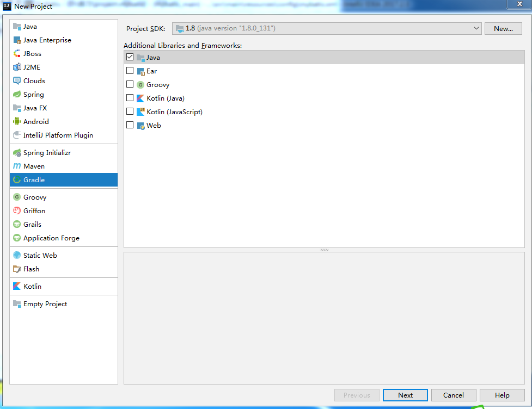This screenshot has height=409, width=532.
Task: Select the Java project type icon
Action: [17, 27]
